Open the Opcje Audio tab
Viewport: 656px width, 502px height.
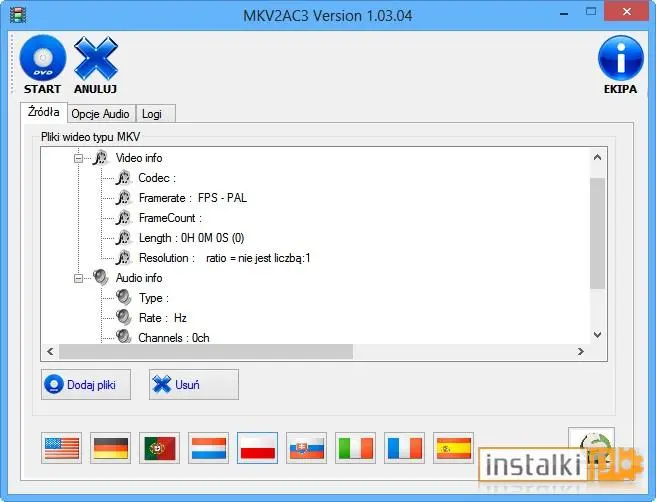(x=100, y=114)
